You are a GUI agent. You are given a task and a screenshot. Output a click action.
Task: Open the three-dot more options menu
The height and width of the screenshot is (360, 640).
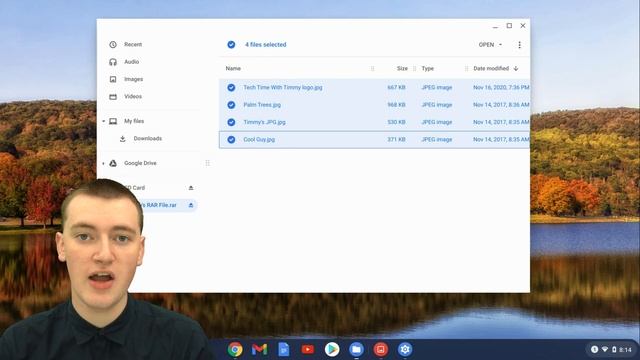click(519, 45)
